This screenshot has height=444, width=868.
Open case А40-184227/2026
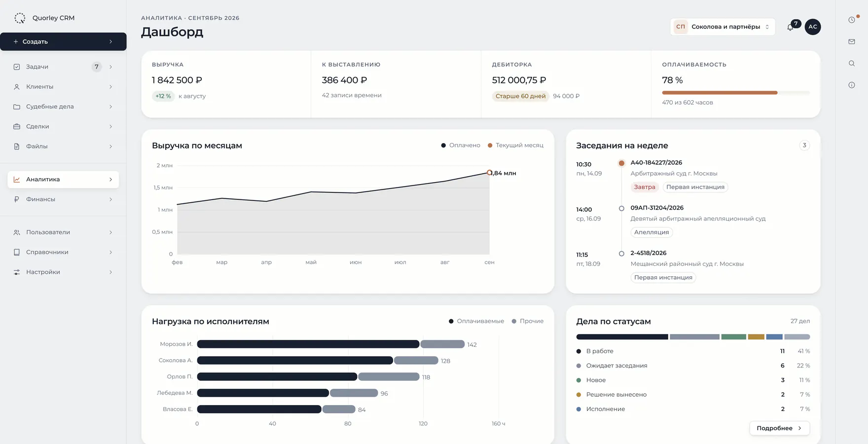click(x=656, y=162)
